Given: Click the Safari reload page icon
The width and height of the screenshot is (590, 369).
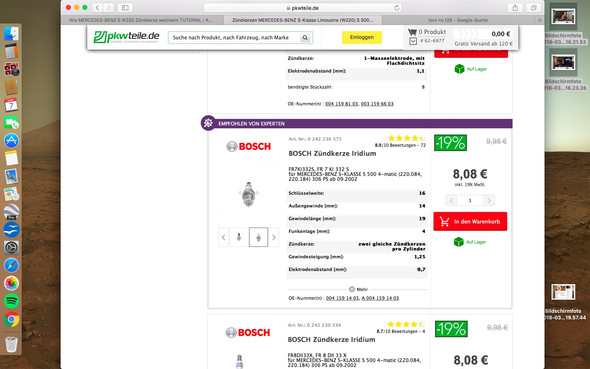Looking at the screenshot, I should (397, 8).
